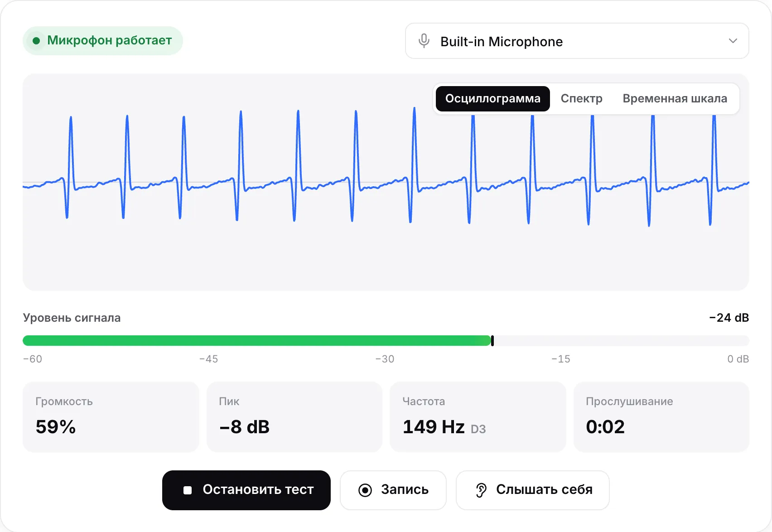Expand the Built-in Microphone dropdown chevron

point(733,41)
